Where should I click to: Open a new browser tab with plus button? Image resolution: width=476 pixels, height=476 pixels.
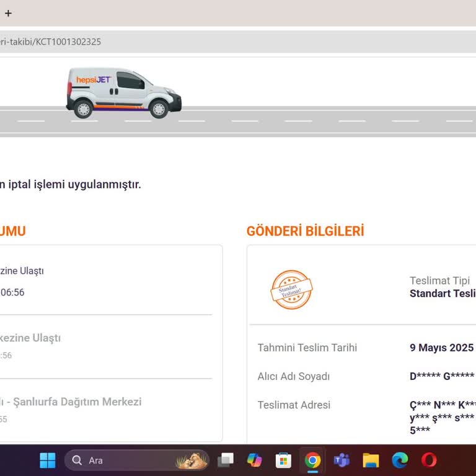click(8, 14)
